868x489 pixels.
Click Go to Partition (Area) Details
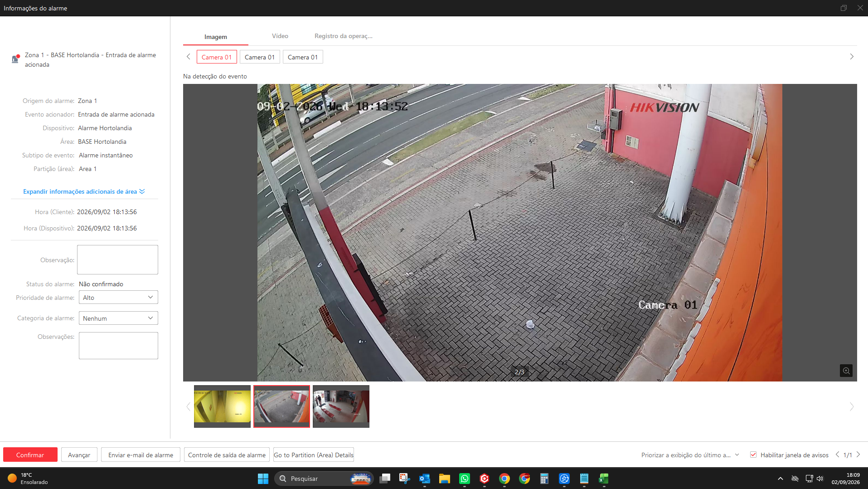point(314,455)
